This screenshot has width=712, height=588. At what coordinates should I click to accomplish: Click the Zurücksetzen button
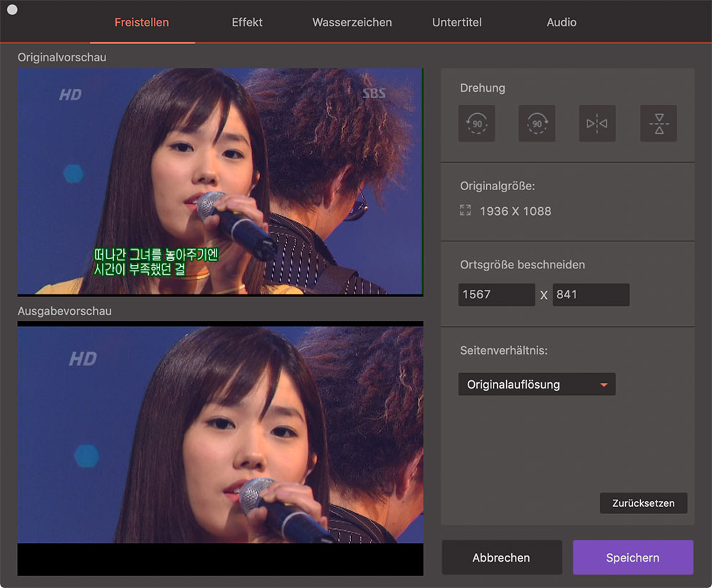click(x=644, y=503)
